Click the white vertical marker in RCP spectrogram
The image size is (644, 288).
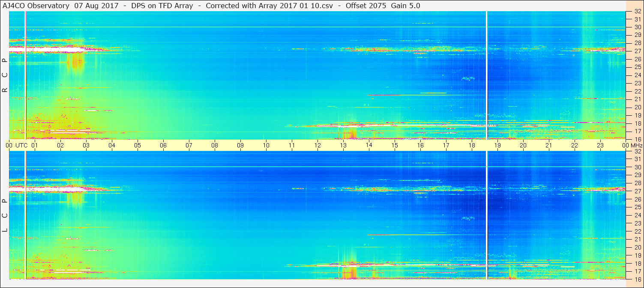click(487, 75)
